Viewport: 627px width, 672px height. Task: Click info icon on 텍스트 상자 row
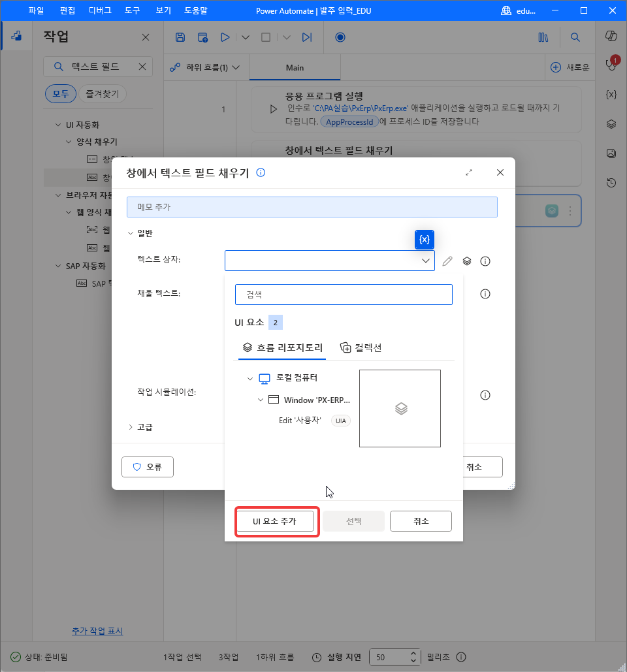click(485, 261)
